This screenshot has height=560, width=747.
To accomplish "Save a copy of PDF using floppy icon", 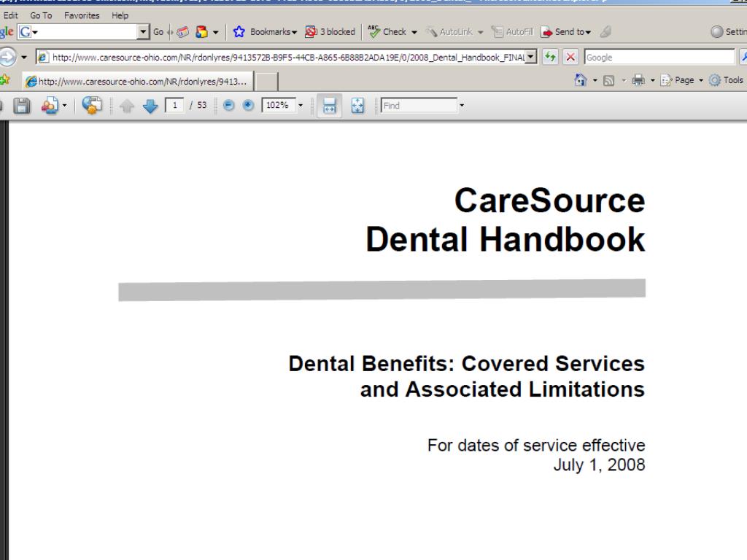I will coord(21,105).
